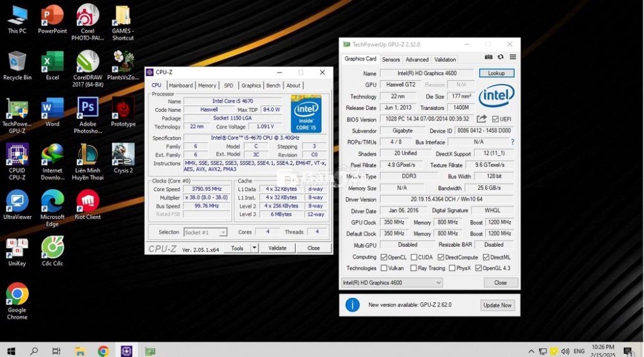Click the Close button in CPU-Z footer
644x357 pixels.
point(314,248)
